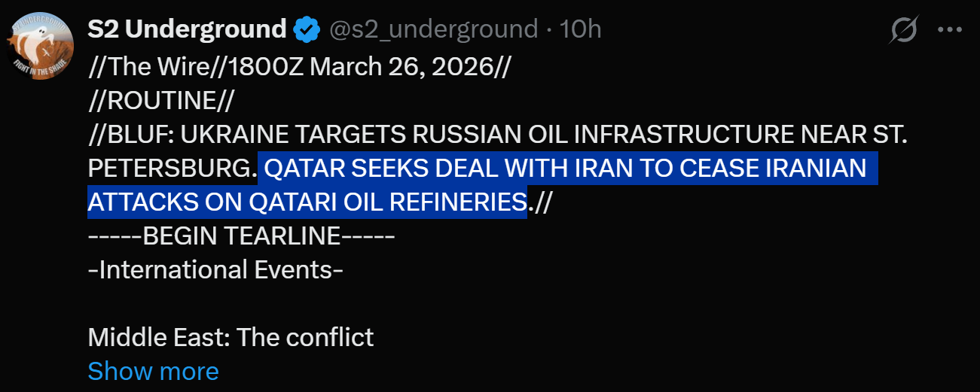Click the //The Wire//1800Z date line
Viewport: 980px width, 392px height.
click(299, 66)
